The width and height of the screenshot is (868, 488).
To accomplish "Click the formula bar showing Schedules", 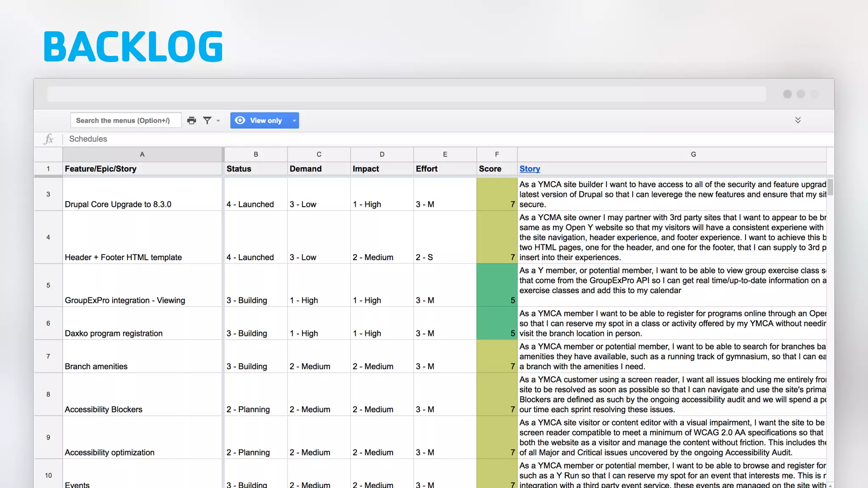I will 448,139.
